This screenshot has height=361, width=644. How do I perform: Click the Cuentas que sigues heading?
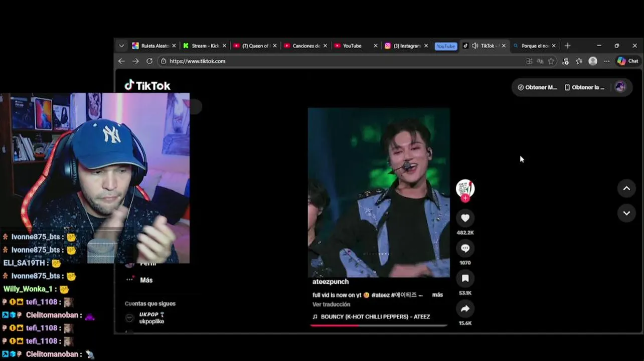[x=150, y=303]
